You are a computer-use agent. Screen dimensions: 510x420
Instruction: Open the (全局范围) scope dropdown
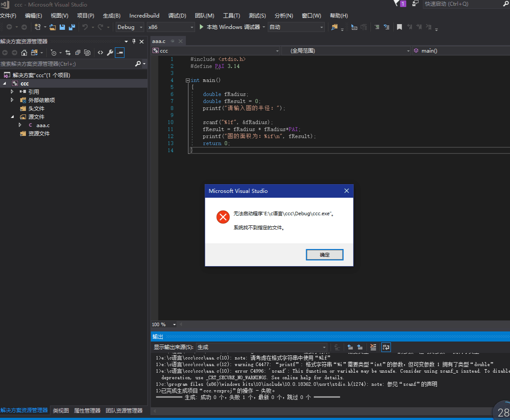tap(346, 51)
